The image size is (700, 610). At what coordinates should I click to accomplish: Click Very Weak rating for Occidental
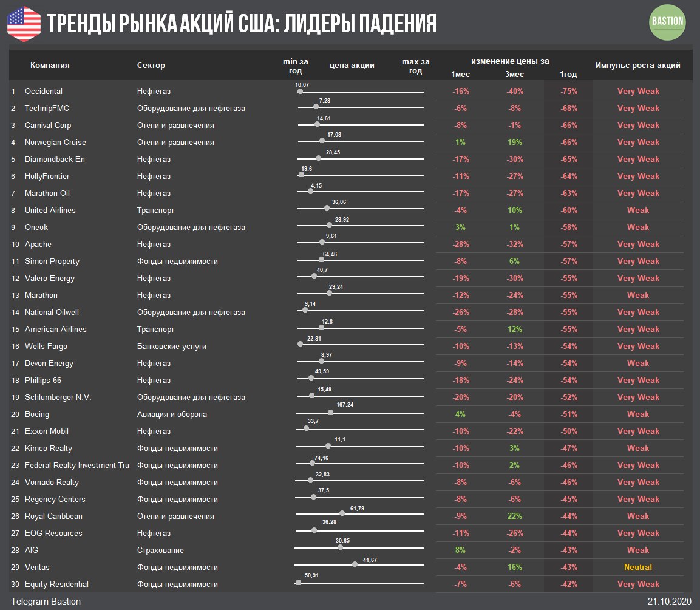tap(638, 92)
